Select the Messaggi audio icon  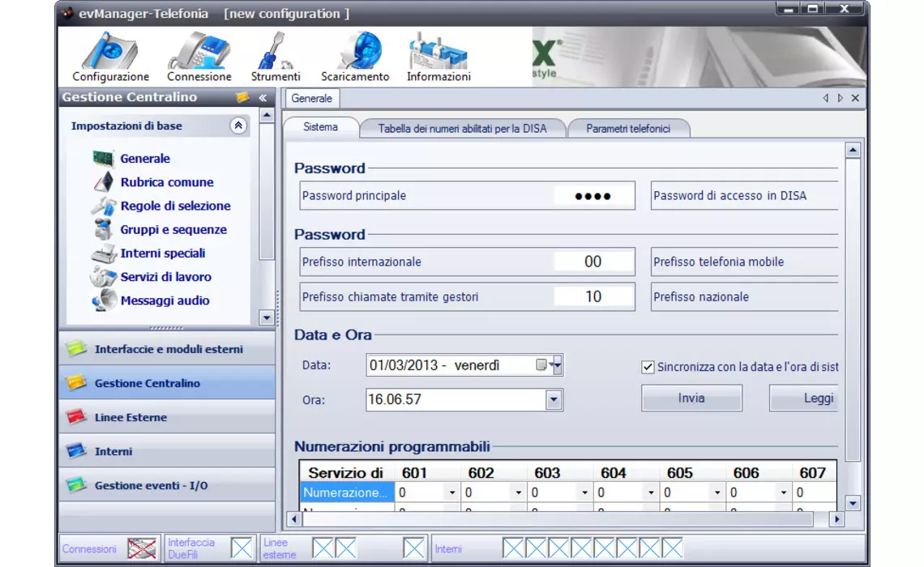coord(105,301)
